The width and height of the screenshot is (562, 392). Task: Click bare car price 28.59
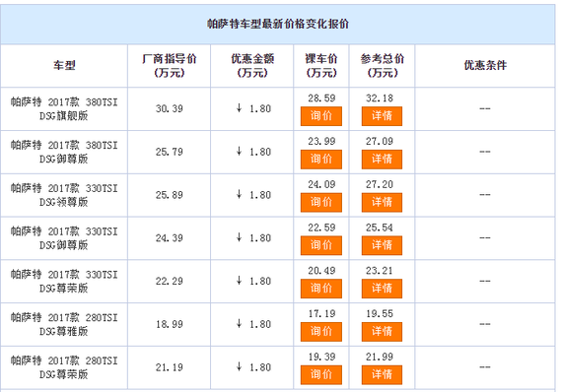[x=321, y=98]
